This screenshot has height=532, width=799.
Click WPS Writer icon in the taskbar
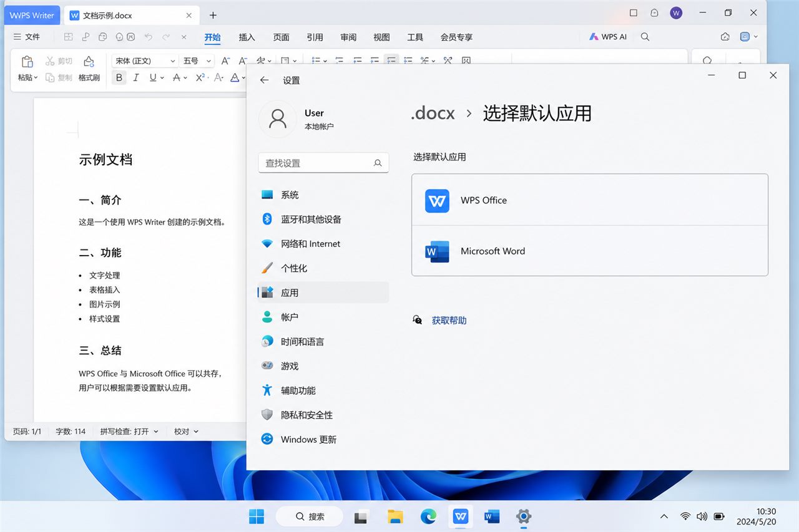click(461, 516)
